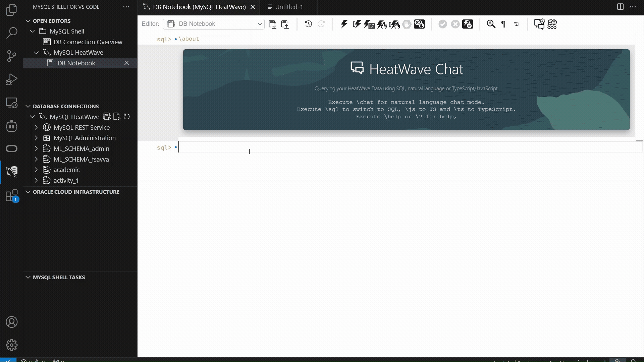The height and width of the screenshot is (362, 644).
Task: Switch to the Untitled-1 tab
Action: click(288, 7)
